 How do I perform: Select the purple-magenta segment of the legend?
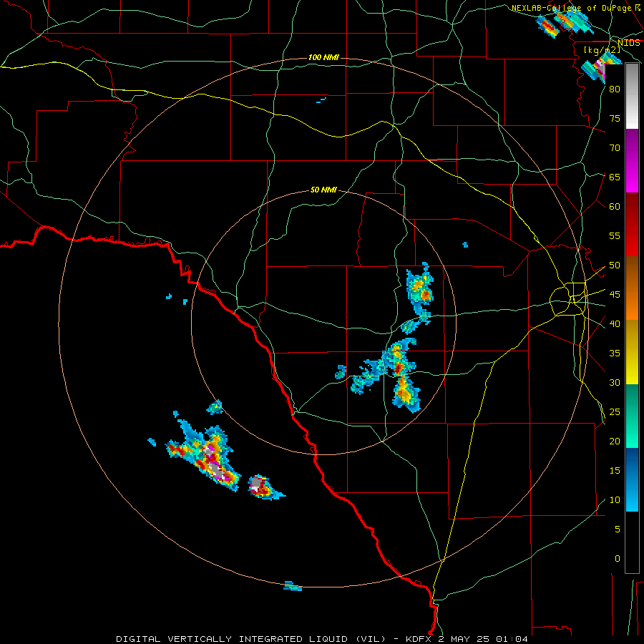coord(632,160)
